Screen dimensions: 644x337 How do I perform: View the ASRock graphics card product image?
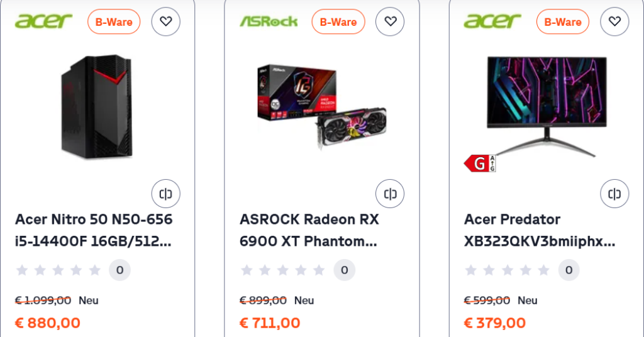click(x=321, y=107)
